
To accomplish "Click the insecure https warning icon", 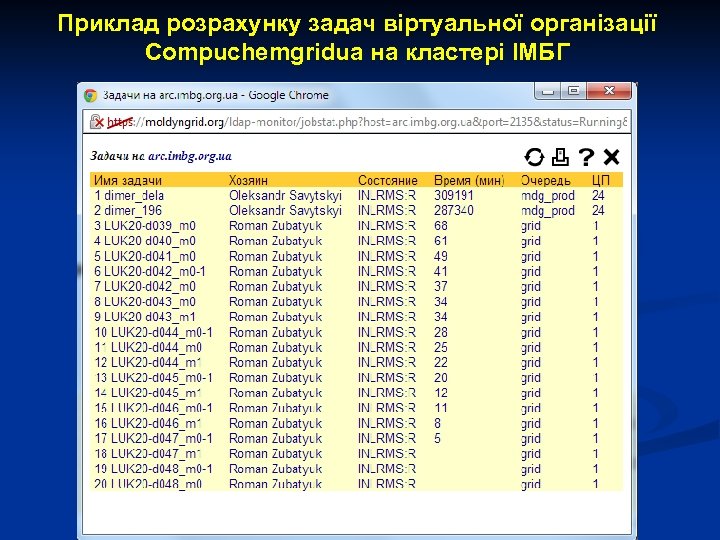I will coord(96,122).
